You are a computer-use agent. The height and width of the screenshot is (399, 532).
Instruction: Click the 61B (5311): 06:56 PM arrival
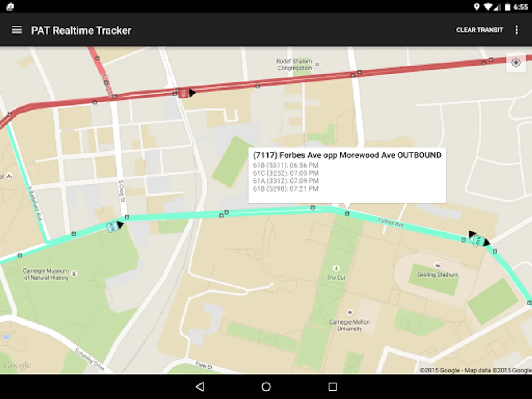286,165
